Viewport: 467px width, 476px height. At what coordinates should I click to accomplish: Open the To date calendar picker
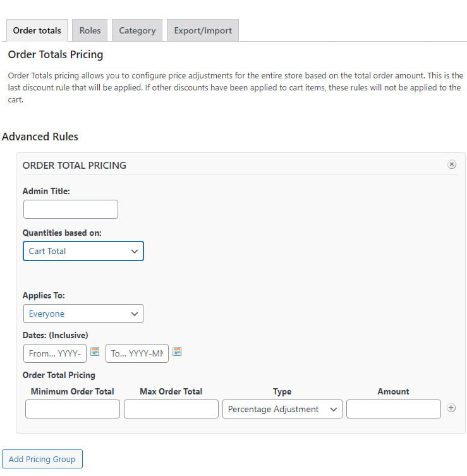pos(177,351)
